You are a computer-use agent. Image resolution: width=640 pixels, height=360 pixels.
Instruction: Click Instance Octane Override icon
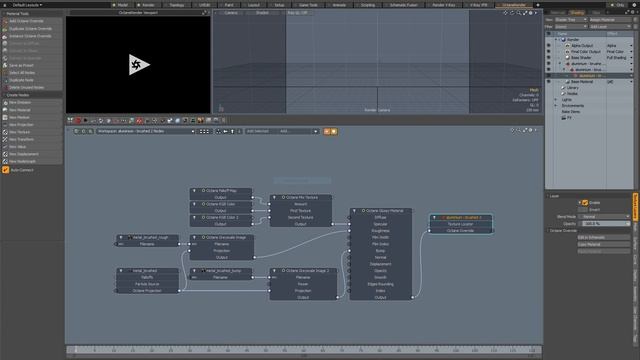coord(5,36)
